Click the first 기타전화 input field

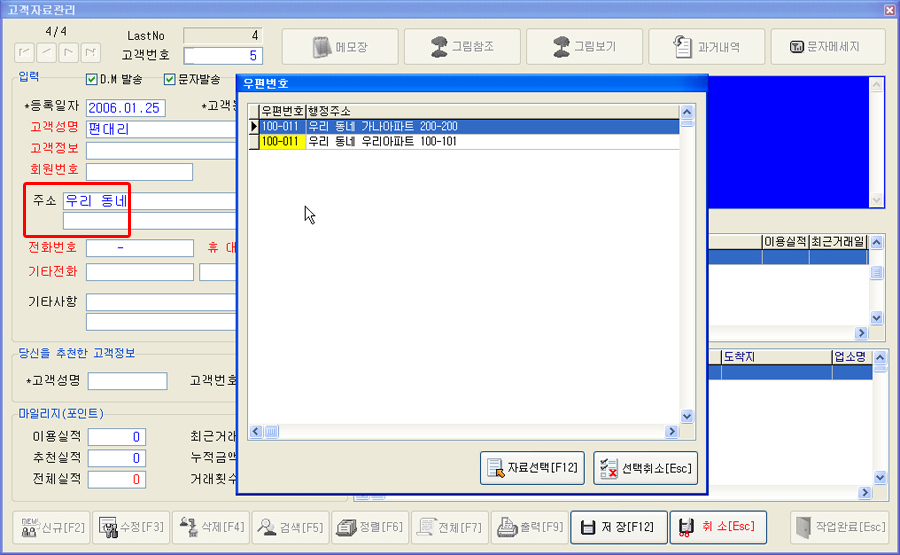tap(139, 272)
